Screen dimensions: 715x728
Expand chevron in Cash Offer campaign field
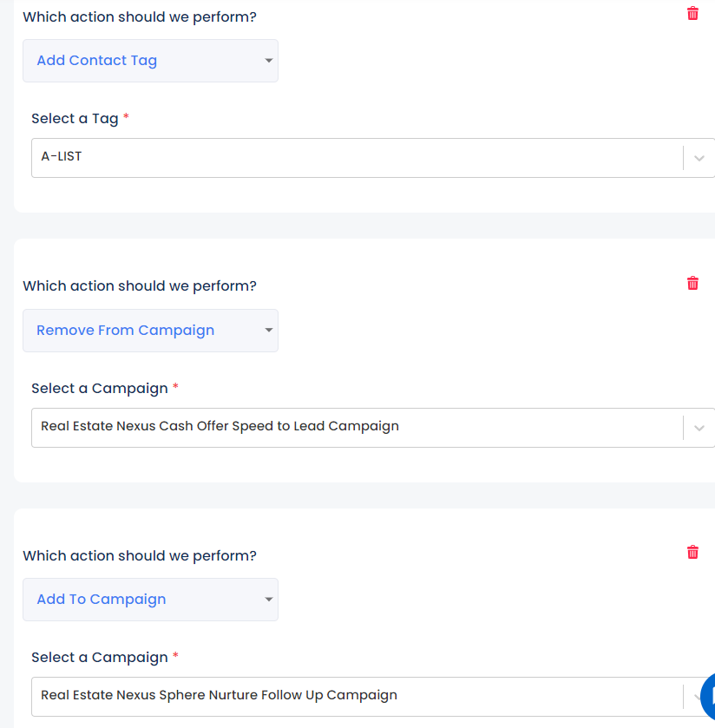pyautogui.click(x=699, y=428)
